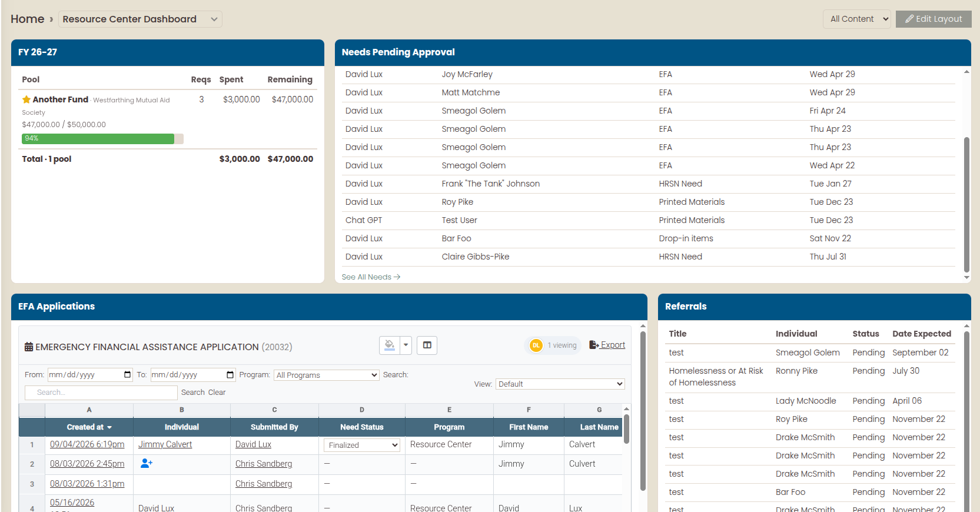This screenshot has width=980, height=512.
Task: Open Chris Sandberg link in row 3
Action: (x=264, y=484)
